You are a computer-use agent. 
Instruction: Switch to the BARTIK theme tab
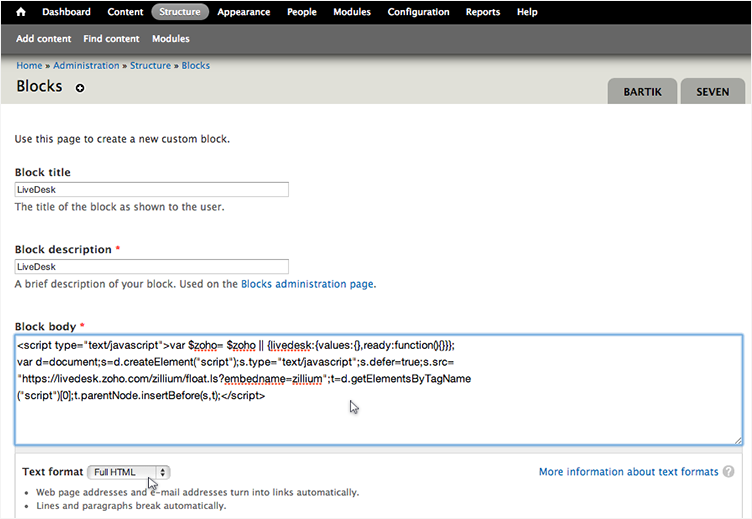642,92
